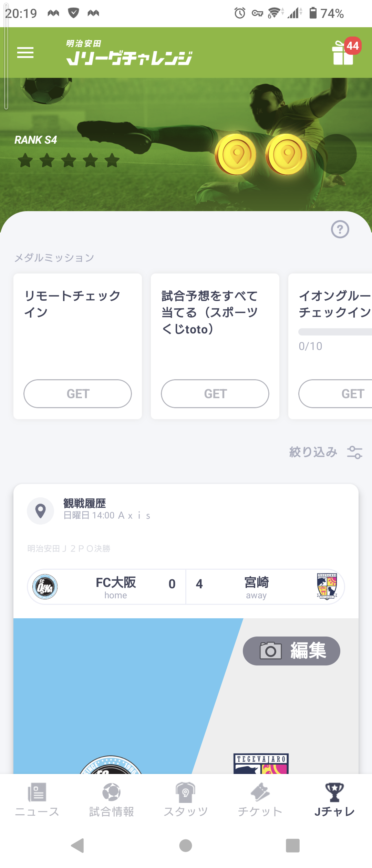Open the hamburger menu
Viewport: 372px width, 868px height.
[25, 53]
